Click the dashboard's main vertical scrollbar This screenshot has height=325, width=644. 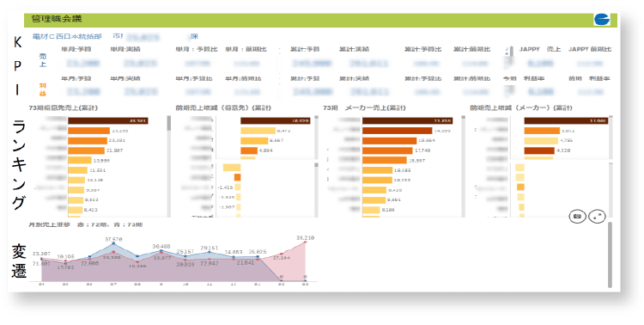point(610,255)
